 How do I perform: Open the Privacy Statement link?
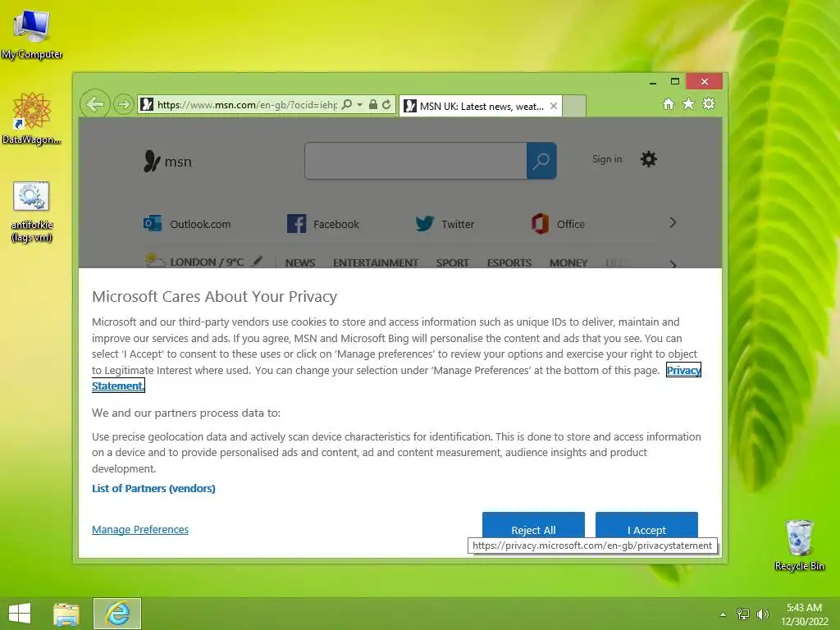683,370
